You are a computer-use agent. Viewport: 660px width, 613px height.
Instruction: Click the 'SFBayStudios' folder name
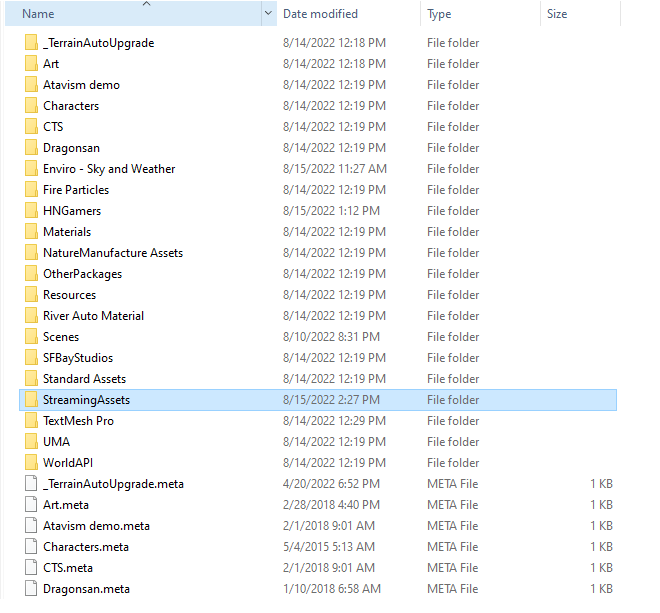tap(78, 358)
